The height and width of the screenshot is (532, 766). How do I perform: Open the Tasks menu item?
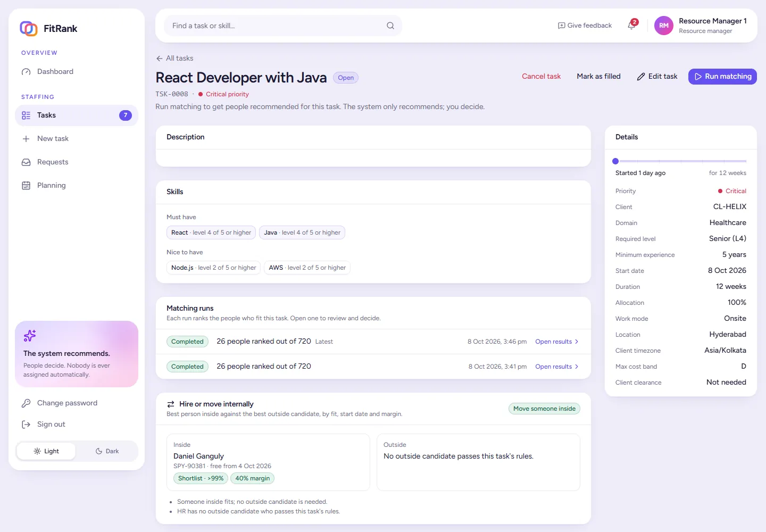point(77,115)
